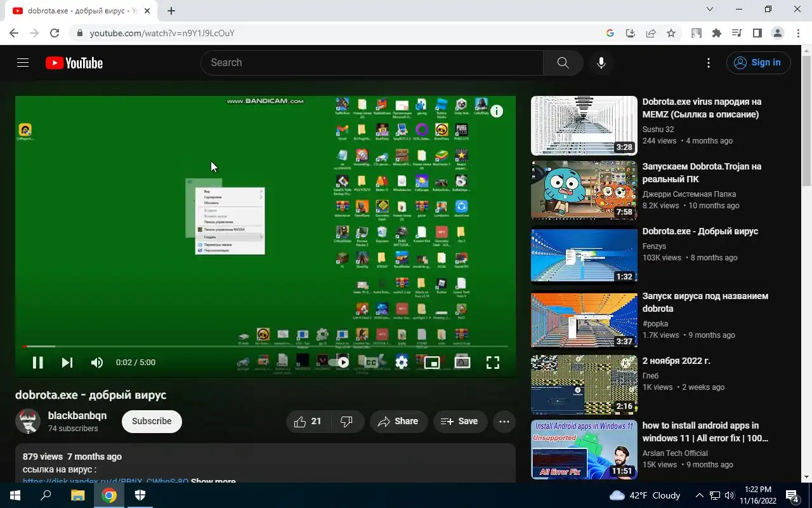Open the disk.yandex.ru link in description
This screenshot has height=508, width=812.
[105, 481]
